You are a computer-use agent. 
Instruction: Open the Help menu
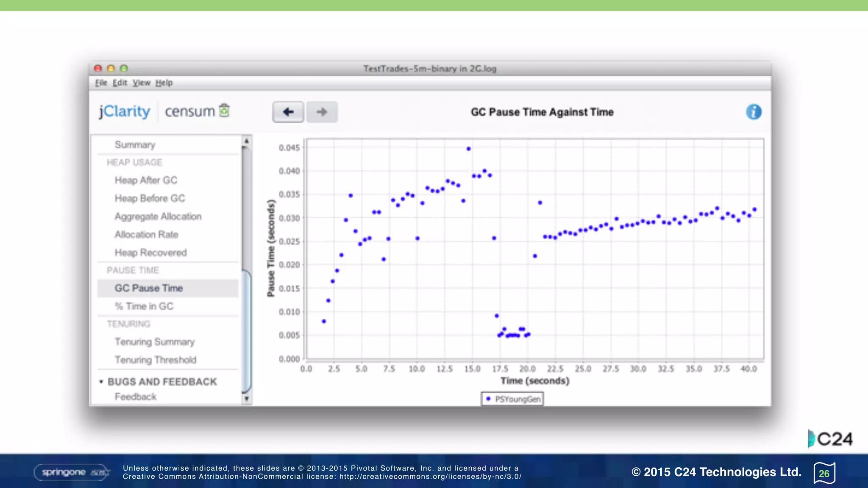164,83
